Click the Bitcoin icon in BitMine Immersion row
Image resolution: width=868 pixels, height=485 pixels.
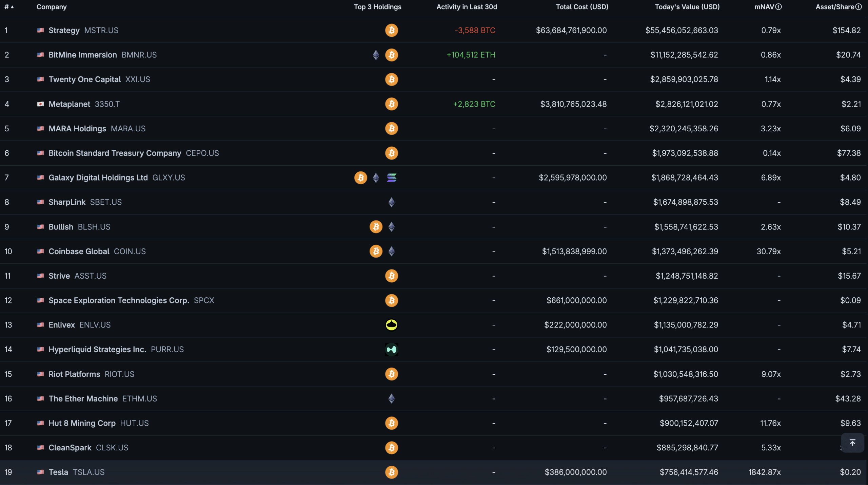391,55
